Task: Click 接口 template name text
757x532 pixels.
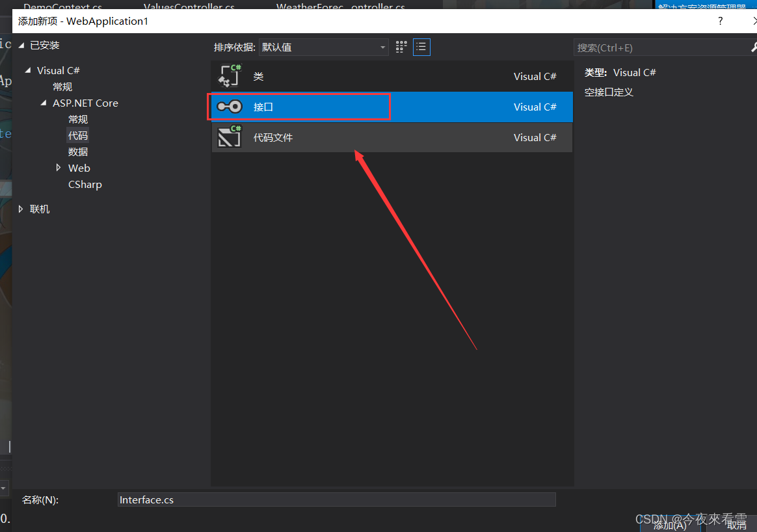Action: [263, 107]
